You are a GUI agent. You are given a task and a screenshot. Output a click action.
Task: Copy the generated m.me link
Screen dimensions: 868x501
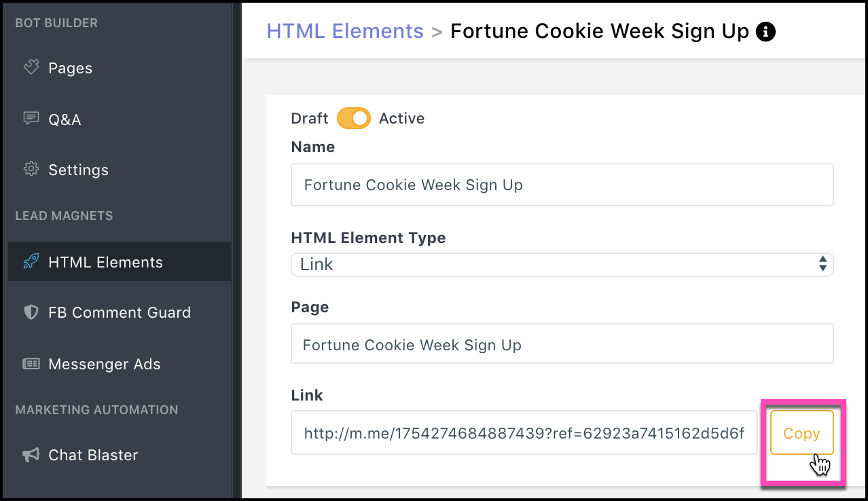click(x=801, y=433)
